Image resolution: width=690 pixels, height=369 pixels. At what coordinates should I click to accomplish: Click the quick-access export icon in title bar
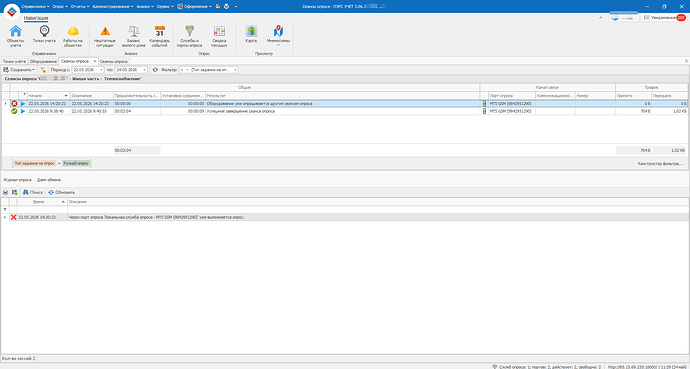click(218, 7)
